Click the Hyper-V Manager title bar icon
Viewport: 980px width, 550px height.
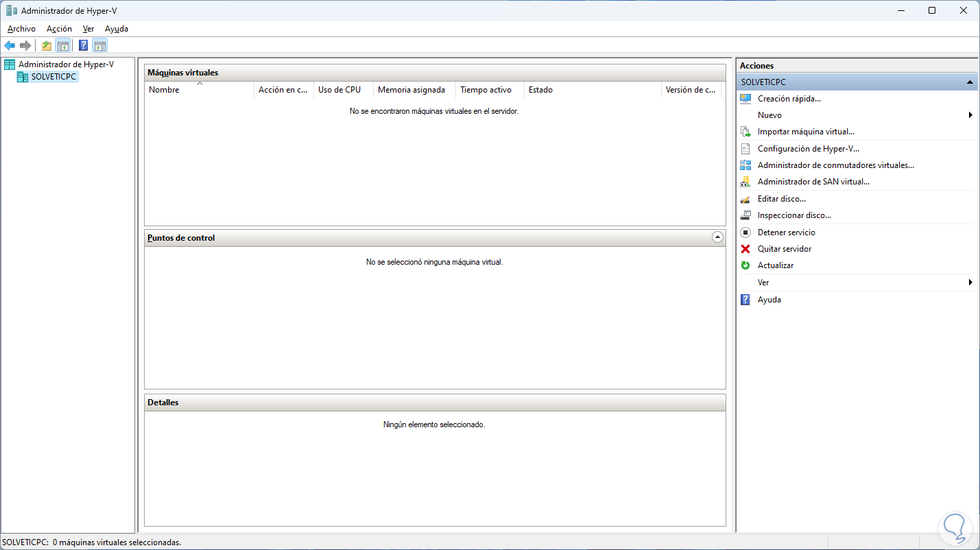pyautogui.click(x=11, y=10)
